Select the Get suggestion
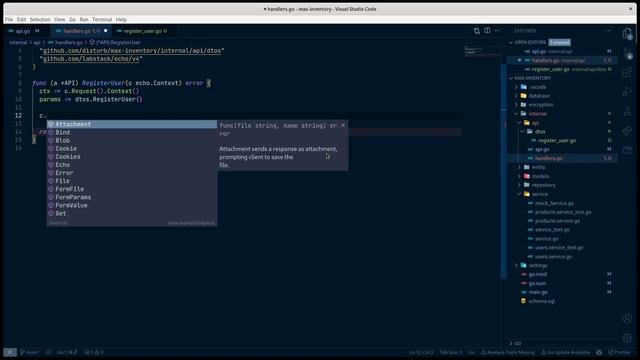 [x=131, y=213]
